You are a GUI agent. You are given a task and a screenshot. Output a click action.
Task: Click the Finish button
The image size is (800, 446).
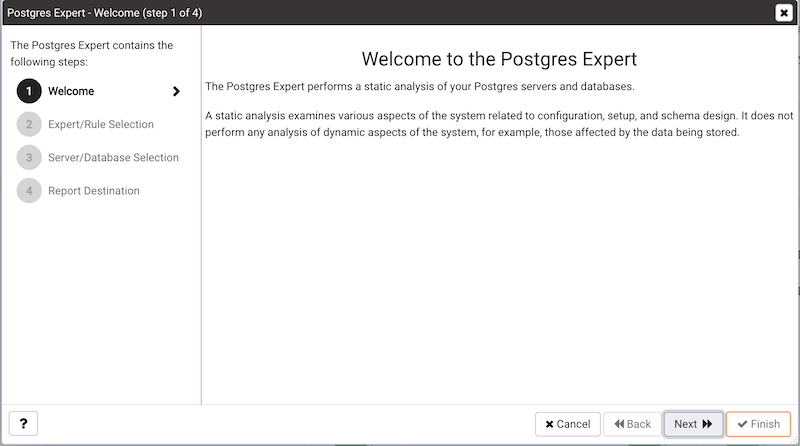point(758,424)
